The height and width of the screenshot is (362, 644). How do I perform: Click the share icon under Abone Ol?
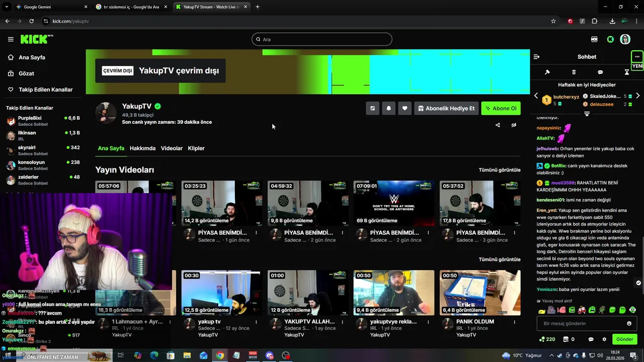click(498, 125)
